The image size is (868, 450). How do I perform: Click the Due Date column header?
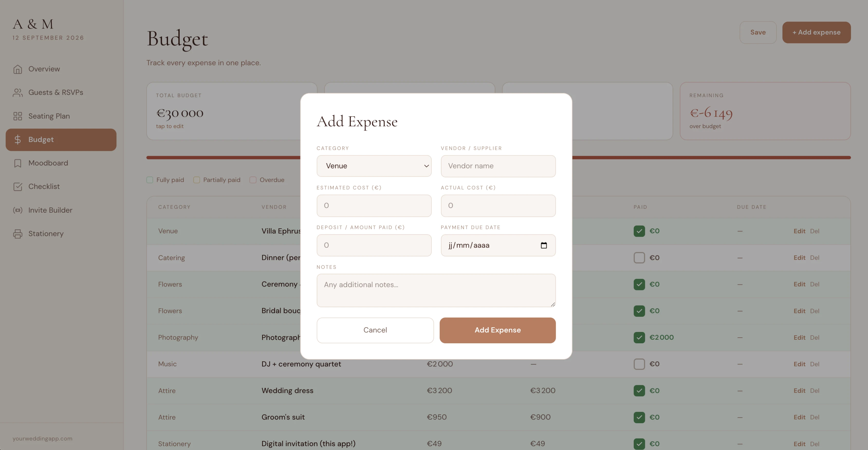tap(751, 207)
